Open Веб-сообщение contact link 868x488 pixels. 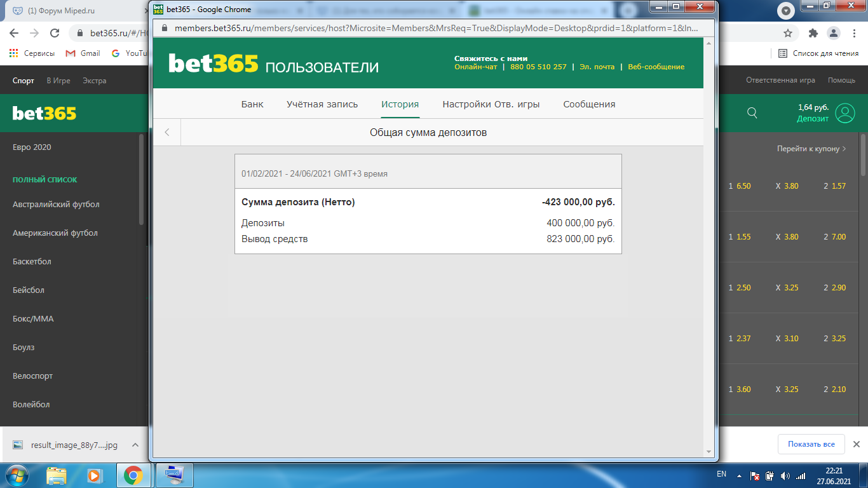coord(656,67)
